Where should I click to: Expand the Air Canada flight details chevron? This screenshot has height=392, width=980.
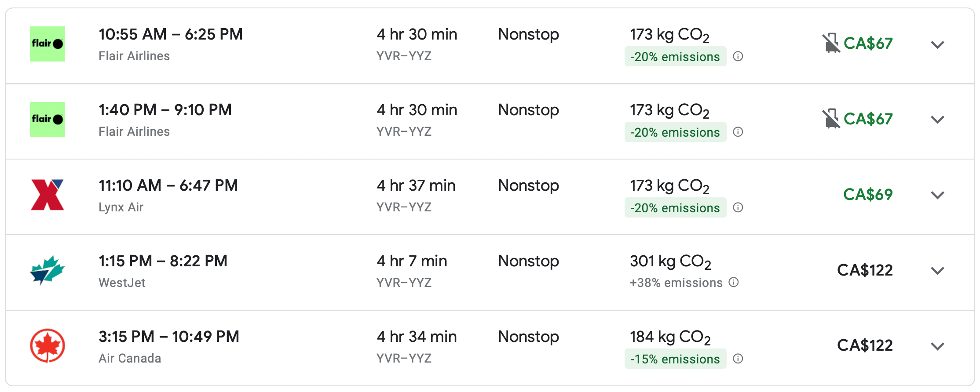938,346
